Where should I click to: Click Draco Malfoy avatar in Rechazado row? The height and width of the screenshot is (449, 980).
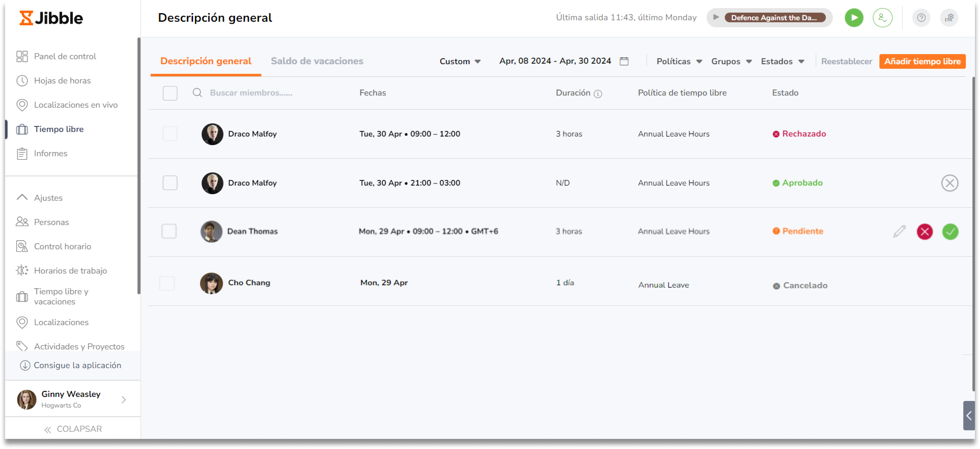pyautogui.click(x=212, y=134)
